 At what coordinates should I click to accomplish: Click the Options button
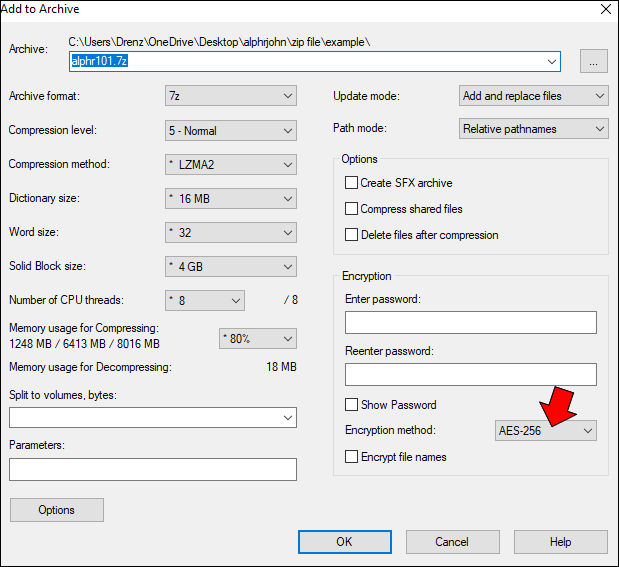[57, 510]
